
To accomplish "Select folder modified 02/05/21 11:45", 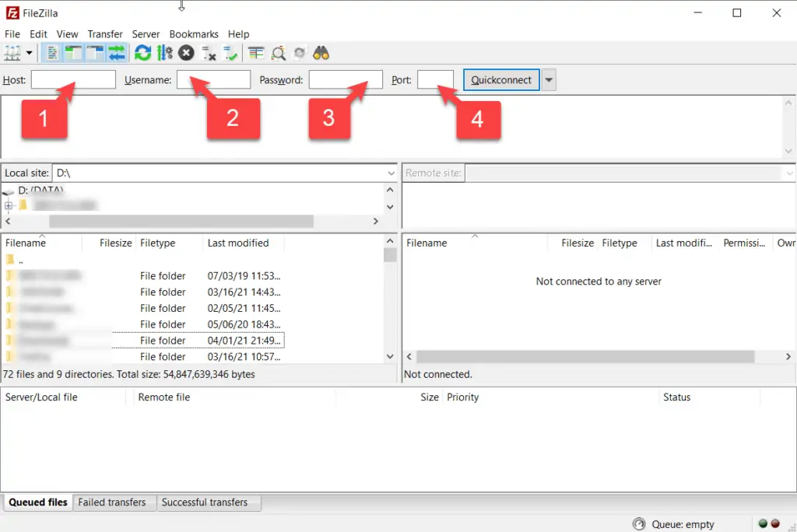I will [143, 309].
